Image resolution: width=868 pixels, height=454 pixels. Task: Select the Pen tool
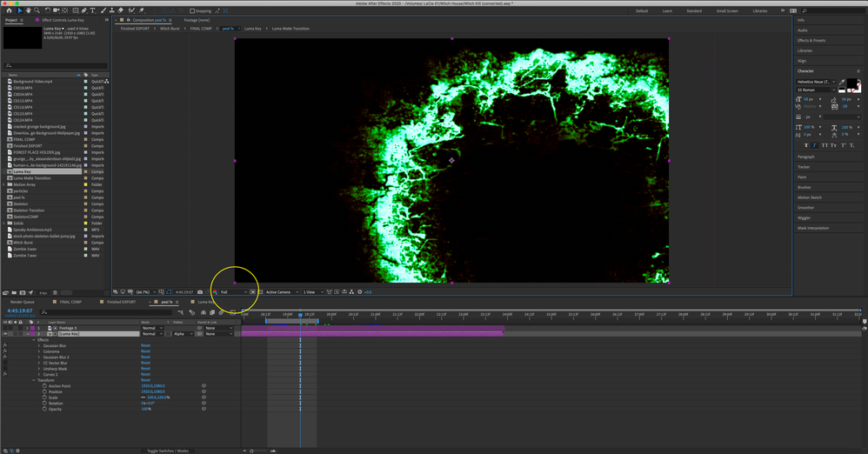tap(84, 10)
